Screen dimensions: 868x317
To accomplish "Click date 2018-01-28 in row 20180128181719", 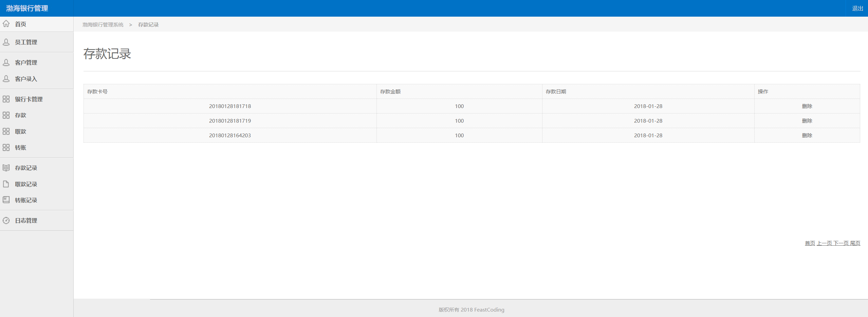I will (648, 121).
